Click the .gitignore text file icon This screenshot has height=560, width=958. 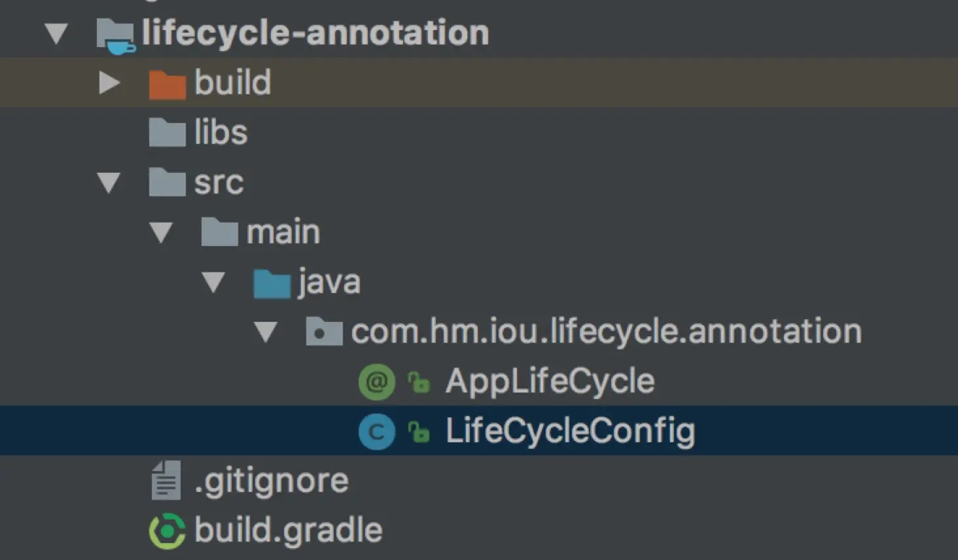(x=166, y=481)
